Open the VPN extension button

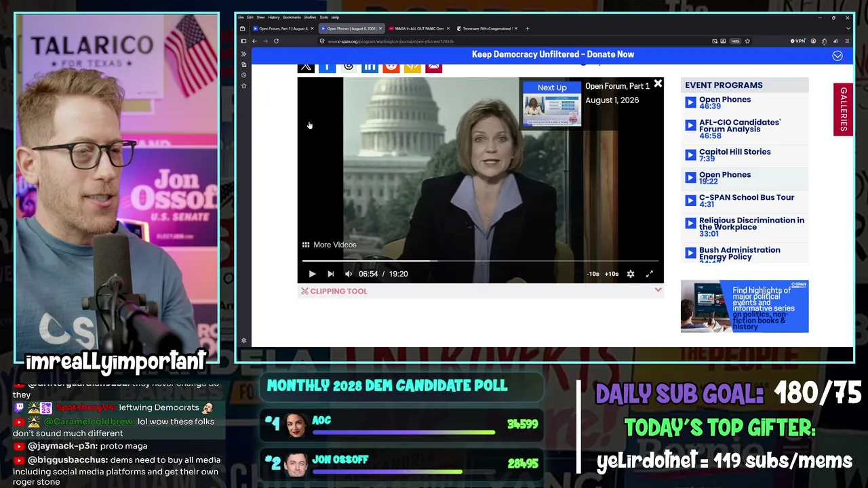pos(797,41)
